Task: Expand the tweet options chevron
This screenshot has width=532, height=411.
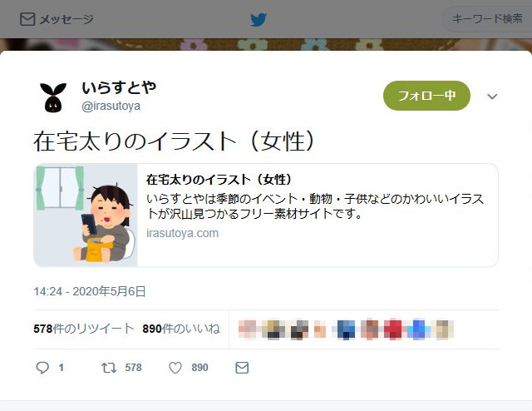Action: pos(492,97)
